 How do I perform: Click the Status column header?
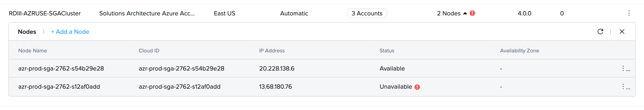[x=387, y=51]
